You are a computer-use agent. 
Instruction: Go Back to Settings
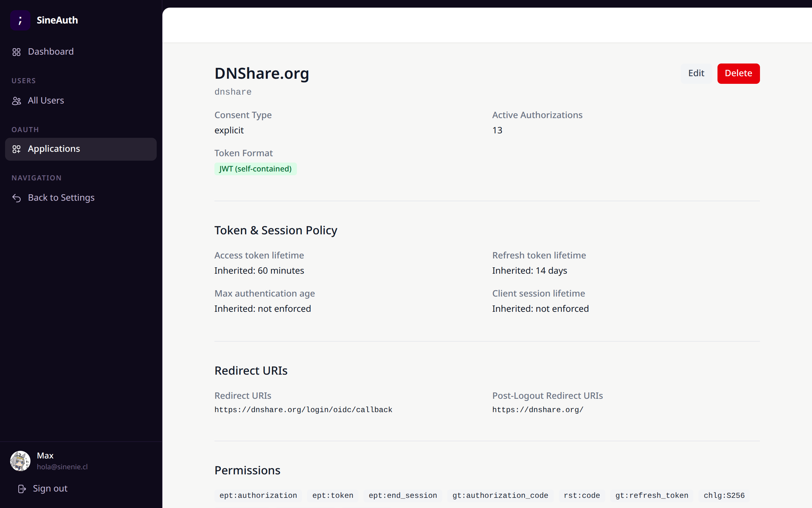81,197
